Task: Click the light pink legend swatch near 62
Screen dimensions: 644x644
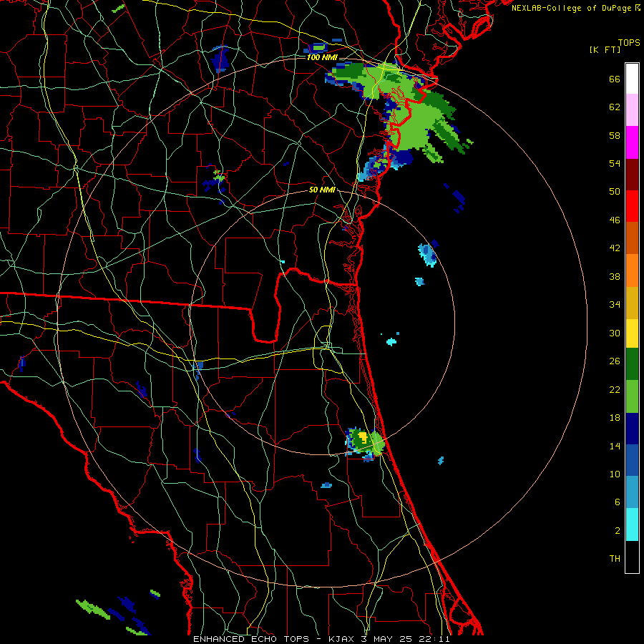Action: [x=632, y=109]
